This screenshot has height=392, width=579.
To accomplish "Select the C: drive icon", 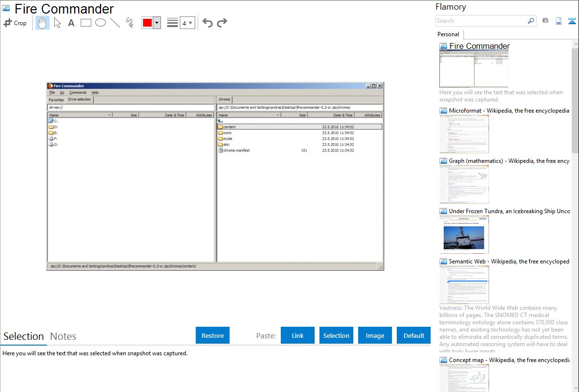I will tap(51, 121).
